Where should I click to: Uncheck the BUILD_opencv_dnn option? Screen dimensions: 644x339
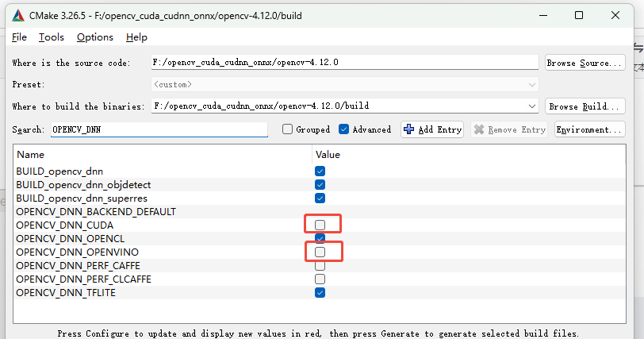320,171
